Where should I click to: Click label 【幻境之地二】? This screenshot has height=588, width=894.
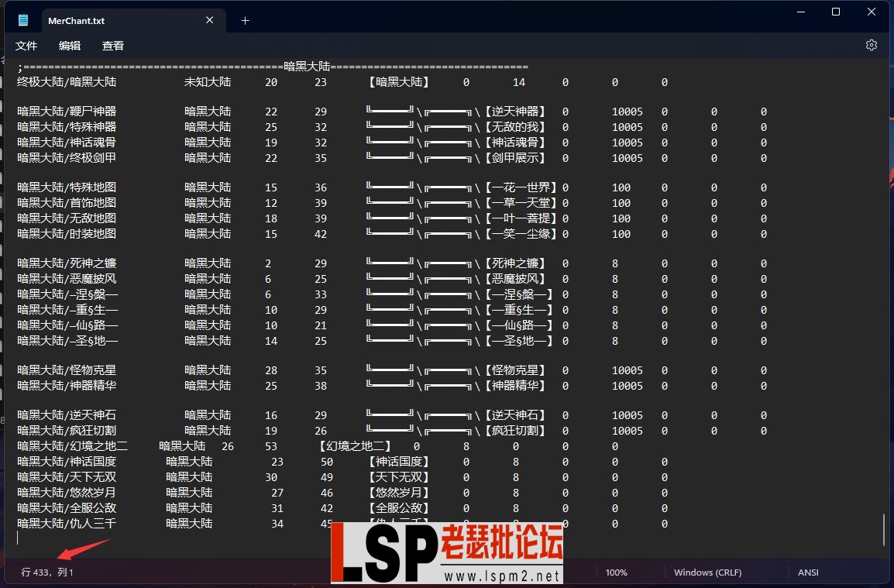coord(356,446)
